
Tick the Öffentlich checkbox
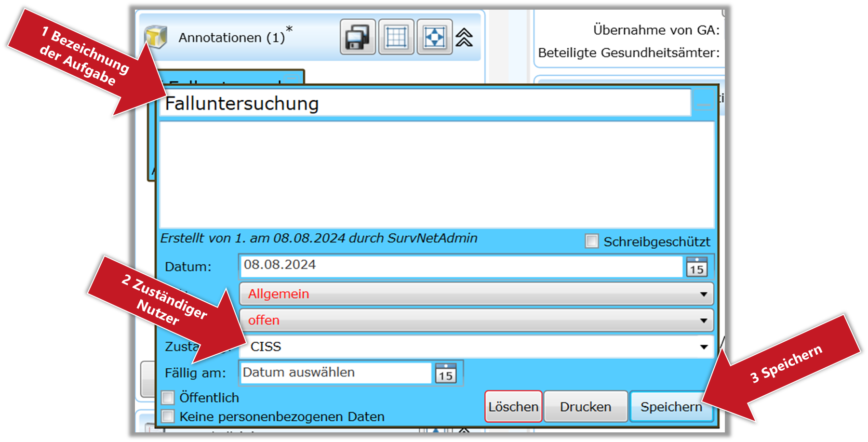[168, 398]
